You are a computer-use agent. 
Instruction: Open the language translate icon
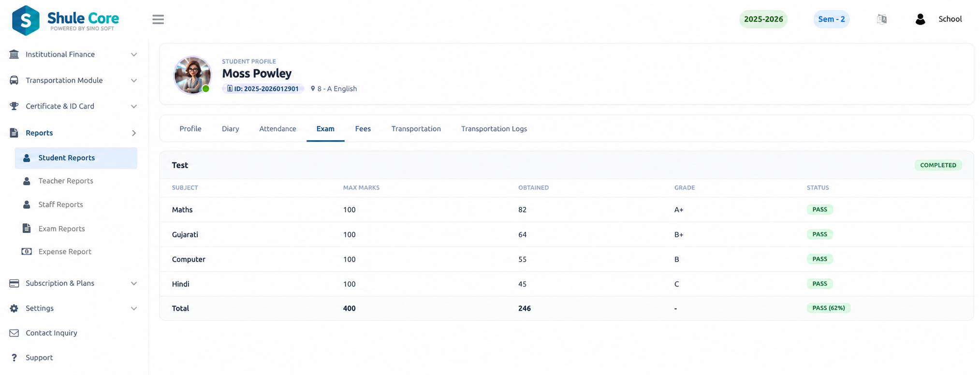[882, 19]
